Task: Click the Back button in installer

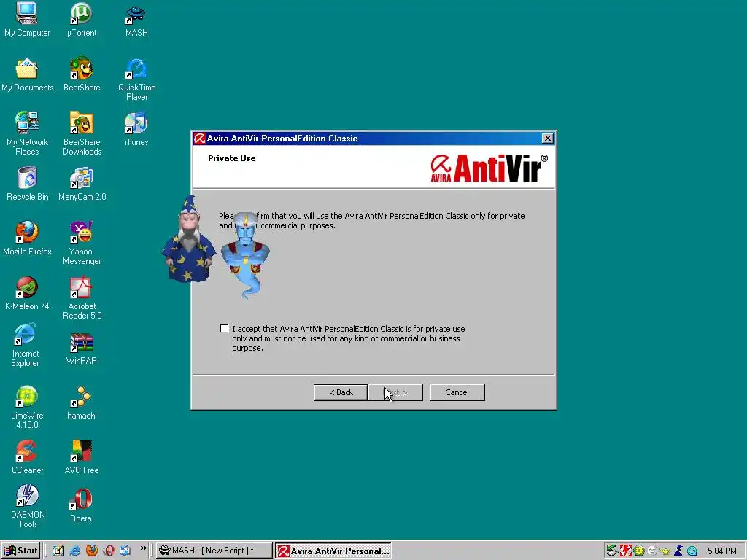Action: [x=341, y=392]
